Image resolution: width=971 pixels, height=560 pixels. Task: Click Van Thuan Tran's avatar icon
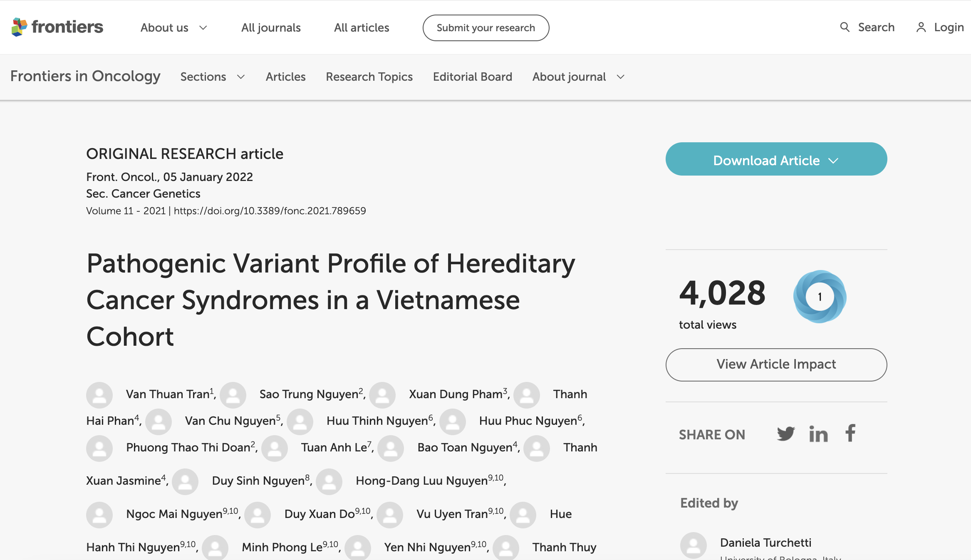click(x=99, y=395)
